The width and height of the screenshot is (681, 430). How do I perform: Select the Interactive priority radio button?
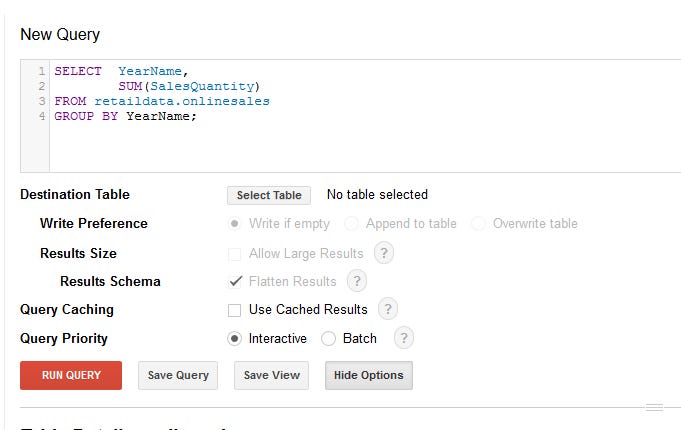(x=235, y=338)
